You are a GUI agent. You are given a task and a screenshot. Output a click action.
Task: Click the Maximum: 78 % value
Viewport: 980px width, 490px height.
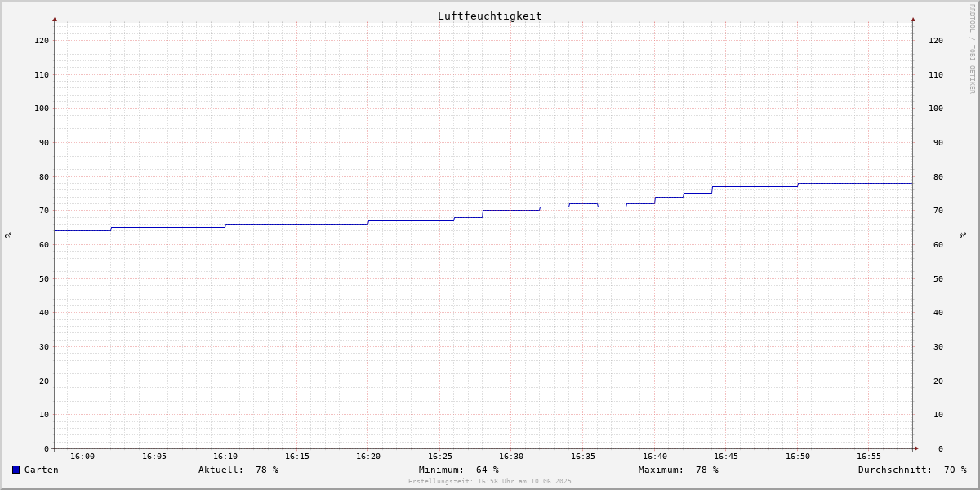pos(679,470)
